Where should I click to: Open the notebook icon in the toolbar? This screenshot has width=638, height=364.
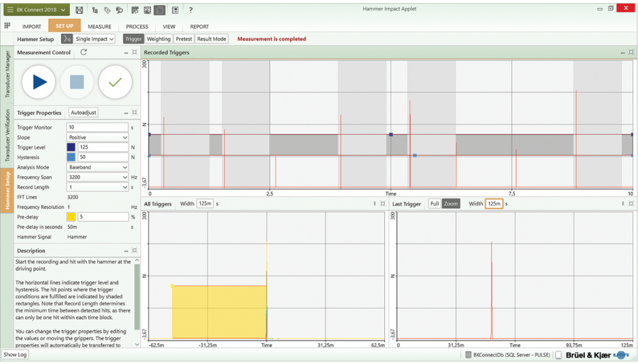pyautogui.click(x=175, y=9)
